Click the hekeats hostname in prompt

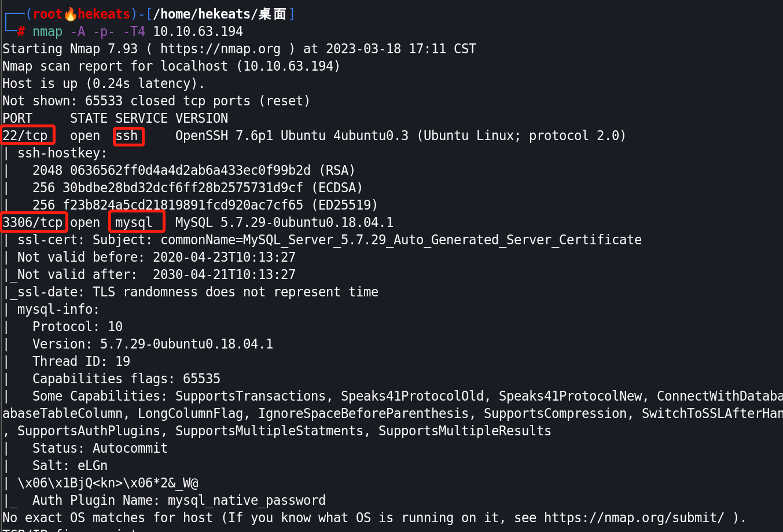coord(104,14)
